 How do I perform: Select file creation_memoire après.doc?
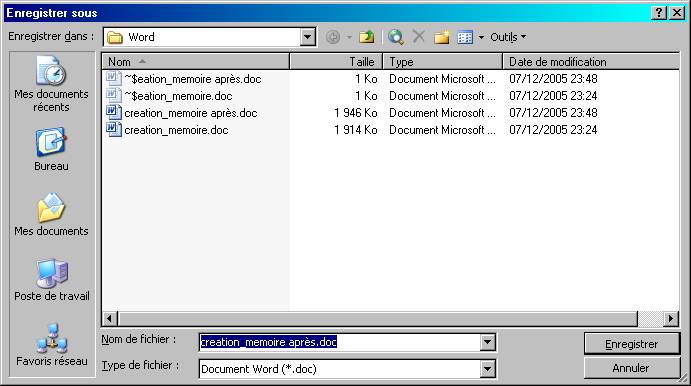click(190, 113)
